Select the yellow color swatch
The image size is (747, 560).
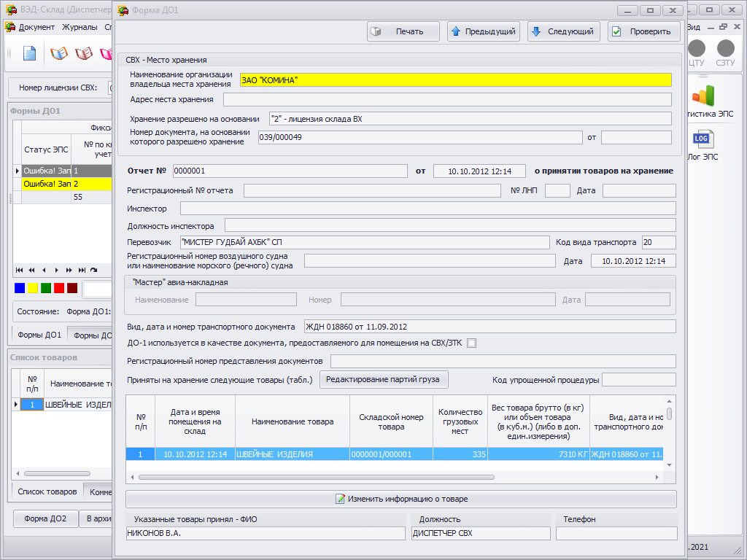pos(33,288)
